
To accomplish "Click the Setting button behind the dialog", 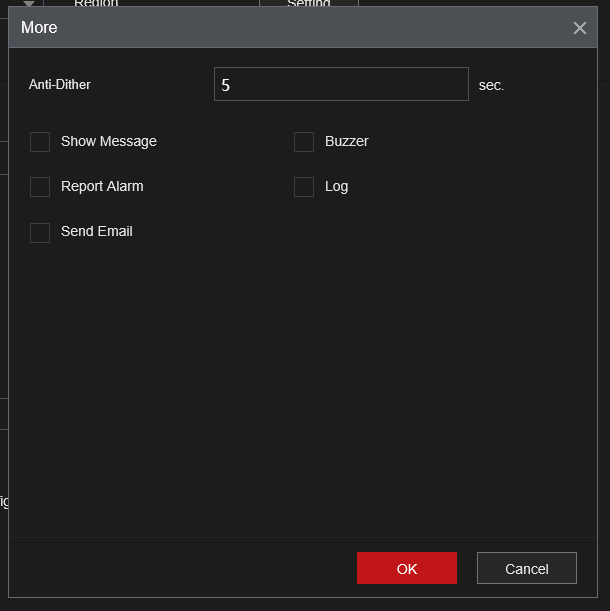I will tap(308, 4).
